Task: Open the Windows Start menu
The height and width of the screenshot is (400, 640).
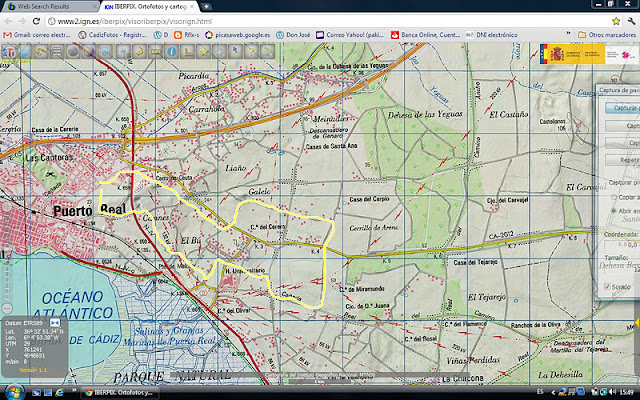Action: (13, 393)
